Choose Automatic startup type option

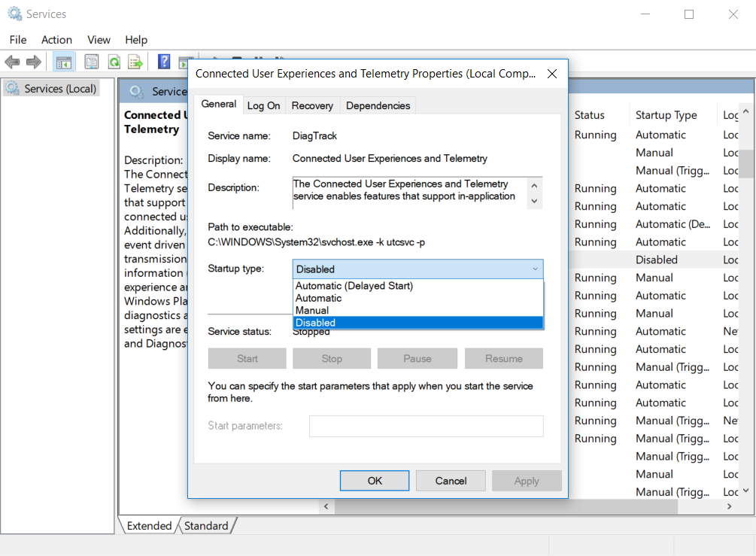pos(417,298)
